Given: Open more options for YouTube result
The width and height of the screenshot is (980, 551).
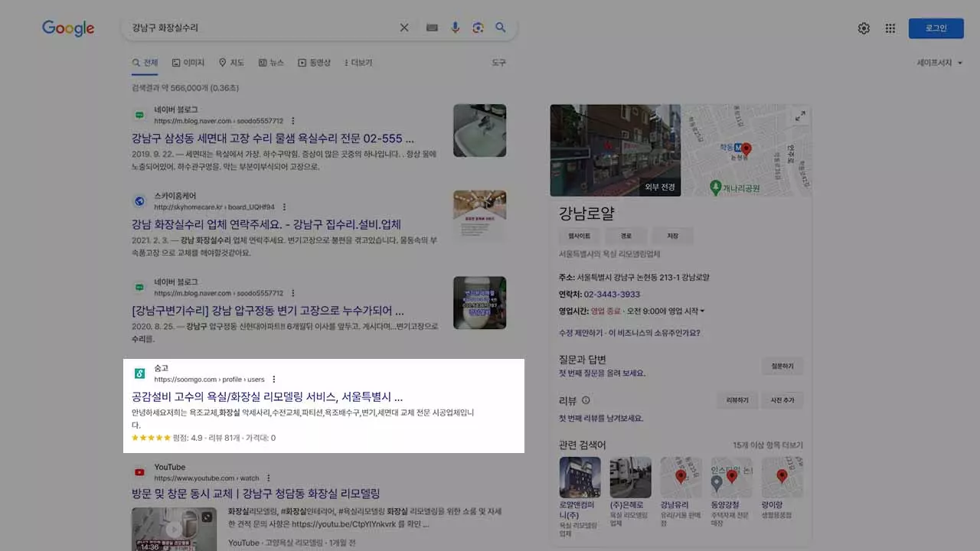Looking at the screenshot, I should click(269, 478).
